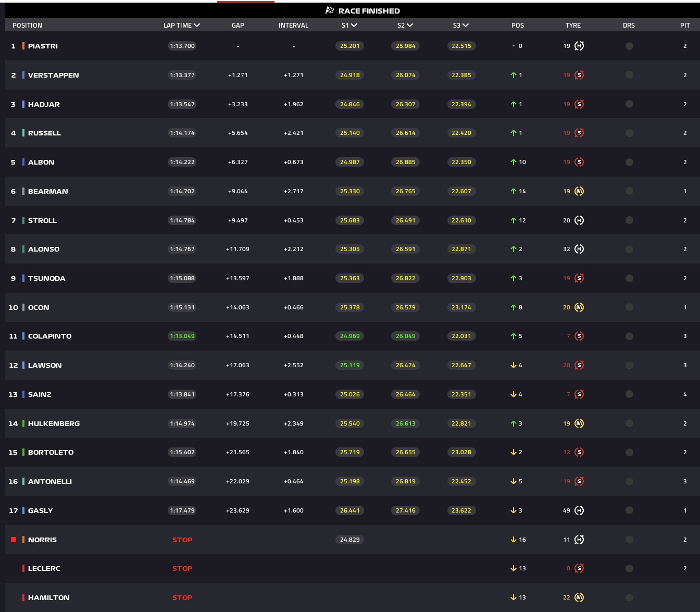
Task: Select driver name HAMILTON
Action: (48, 597)
